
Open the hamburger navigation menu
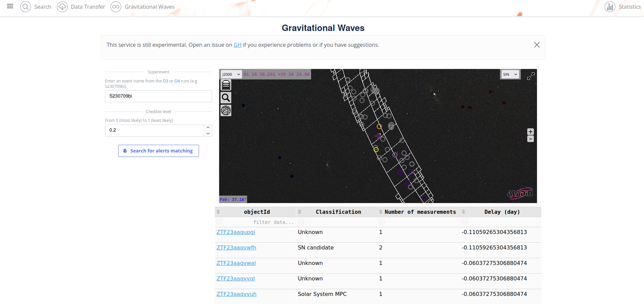click(x=10, y=6)
